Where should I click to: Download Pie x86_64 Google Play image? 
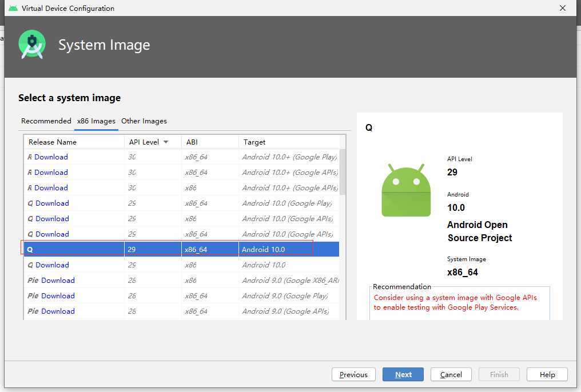point(58,296)
